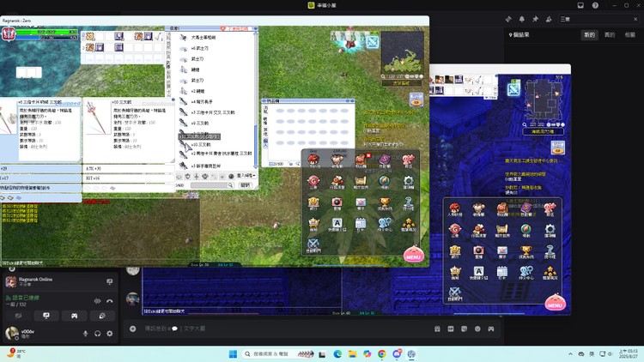Click the inventory search field in Ragnarok Zero

click(x=212, y=185)
